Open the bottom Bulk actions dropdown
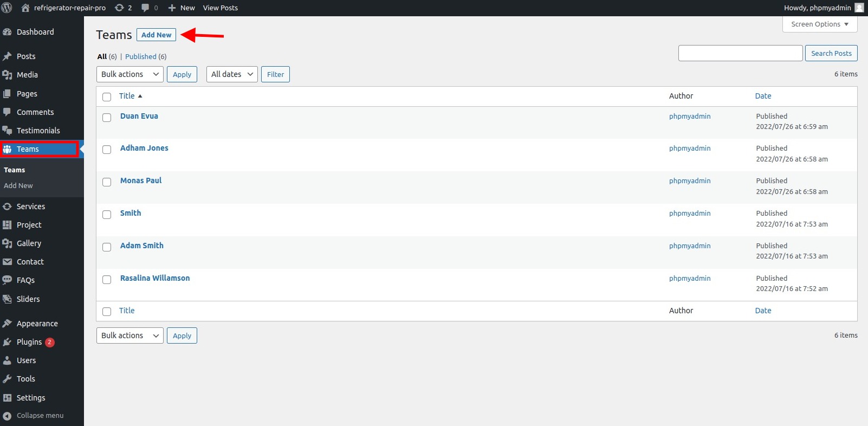The height and width of the screenshot is (426, 868). (x=130, y=335)
